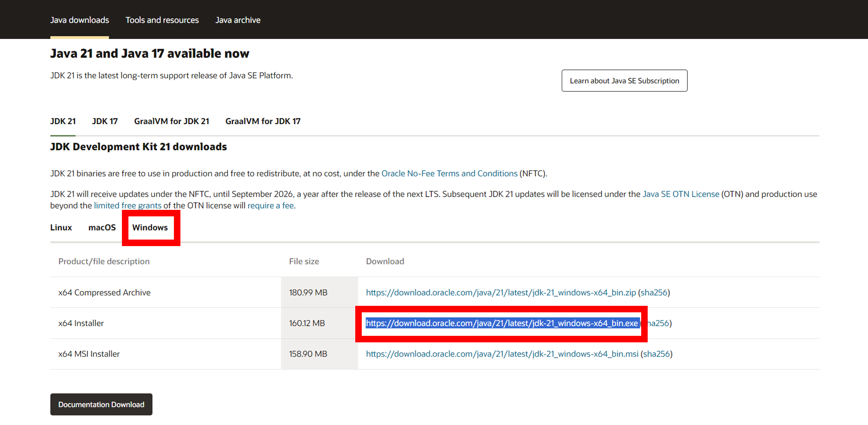868x425 pixels.
Task: Click Learn about Java SE Subscription
Action: tap(624, 81)
